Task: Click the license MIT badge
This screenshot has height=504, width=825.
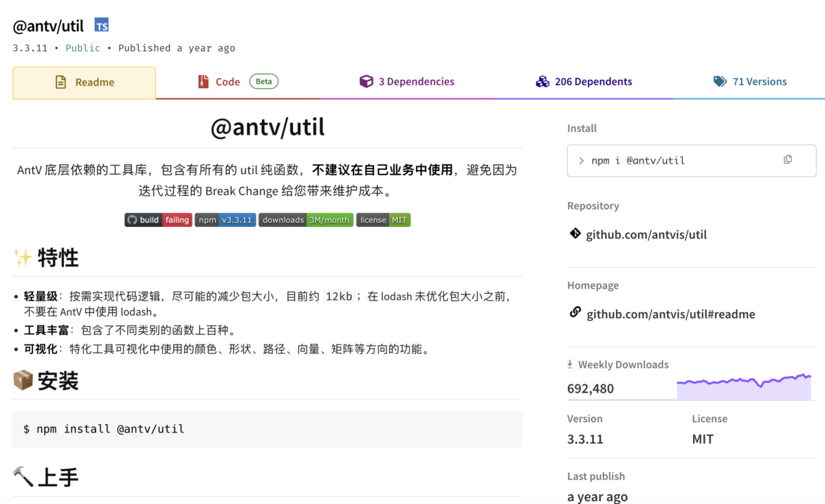Action: click(383, 220)
